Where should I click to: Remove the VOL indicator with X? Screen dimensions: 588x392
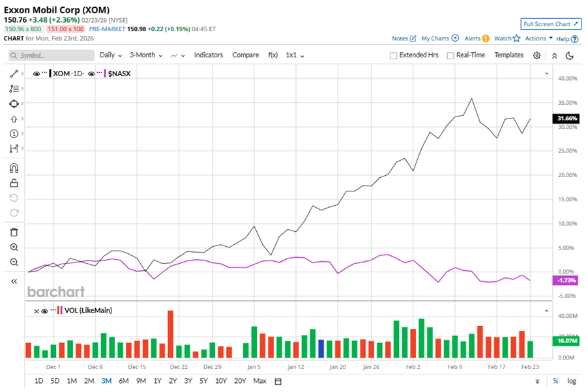[36, 311]
